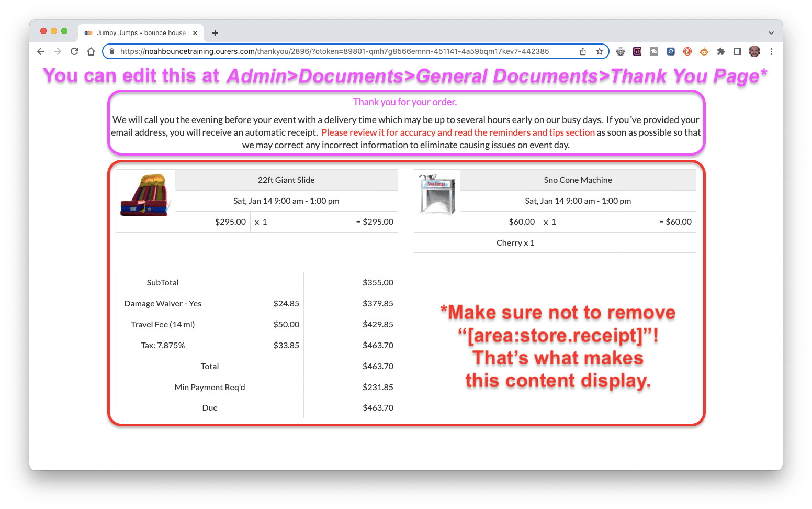Launch the gray fb extension
812x509 pixels.
tap(654, 51)
